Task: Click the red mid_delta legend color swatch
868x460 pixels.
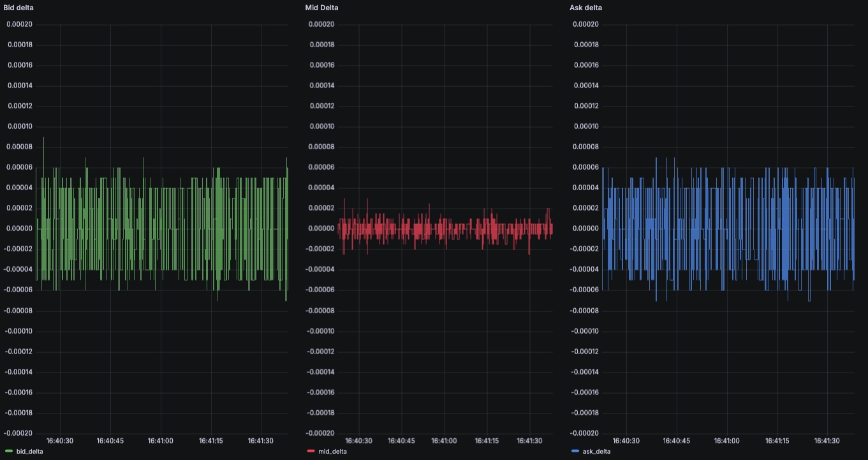Action: 311,451
